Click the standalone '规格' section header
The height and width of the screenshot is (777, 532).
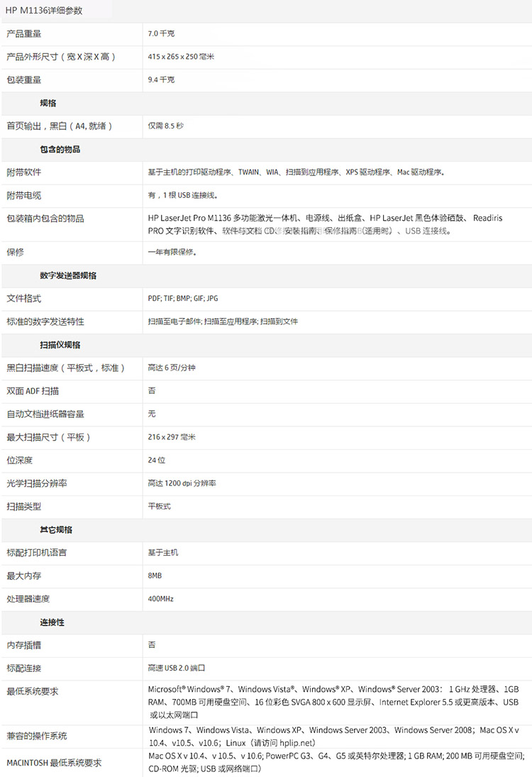(x=48, y=103)
